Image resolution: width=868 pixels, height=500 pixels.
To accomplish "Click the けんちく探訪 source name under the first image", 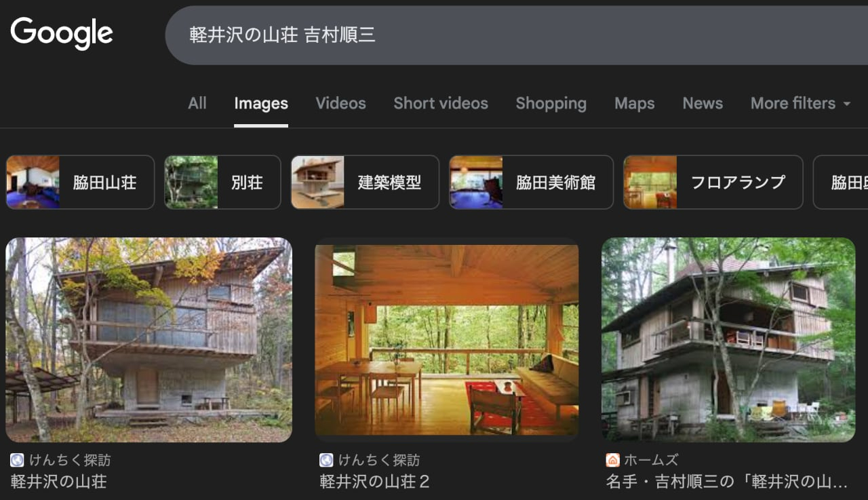I will click(x=70, y=460).
